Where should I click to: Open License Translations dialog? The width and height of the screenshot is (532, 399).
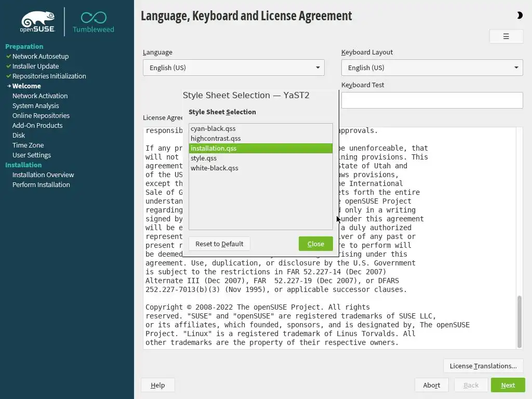coord(483,366)
